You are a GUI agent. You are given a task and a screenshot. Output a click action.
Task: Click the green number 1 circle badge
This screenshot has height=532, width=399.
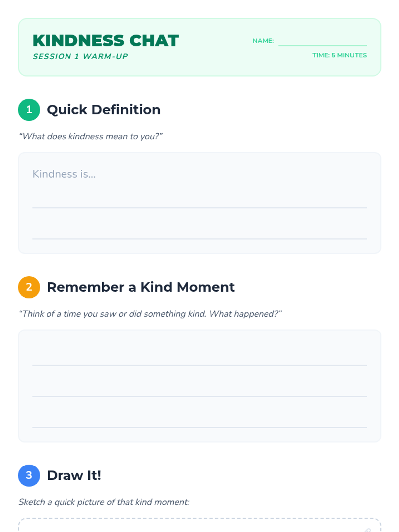(x=29, y=110)
